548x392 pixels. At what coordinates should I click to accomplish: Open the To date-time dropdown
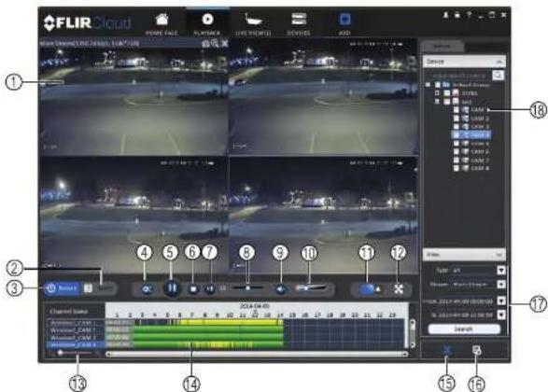[501, 315]
